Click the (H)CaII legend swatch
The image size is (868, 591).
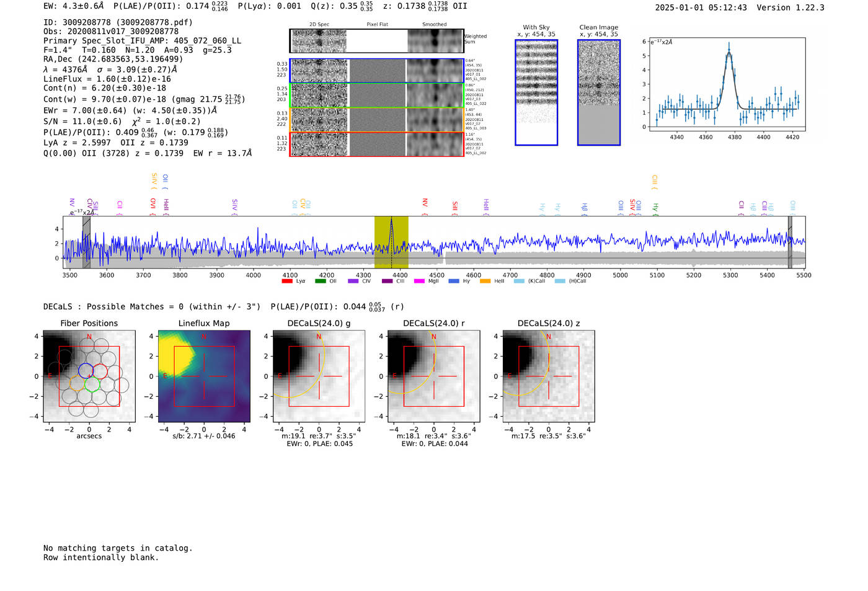(x=560, y=281)
